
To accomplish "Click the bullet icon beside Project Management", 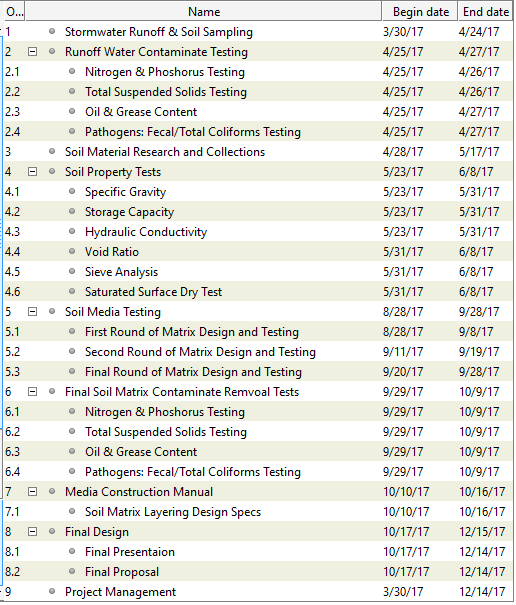I will 52,591.
